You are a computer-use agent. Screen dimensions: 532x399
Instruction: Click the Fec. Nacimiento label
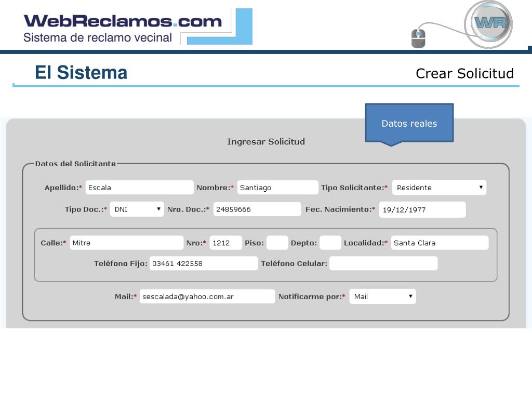point(340,209)
